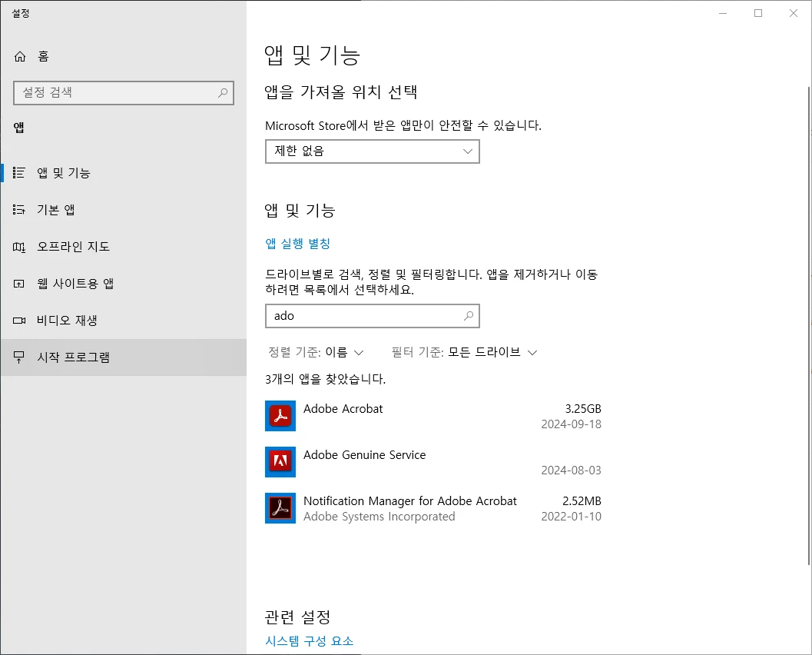This screenshot has width=812, height=655.
Task: Maximize the 설정 window
Action: click(758, 14)
